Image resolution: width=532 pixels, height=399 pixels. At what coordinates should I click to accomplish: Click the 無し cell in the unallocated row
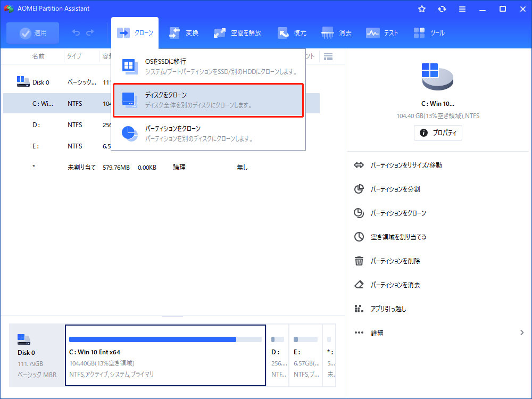click(x=242, y=167)
